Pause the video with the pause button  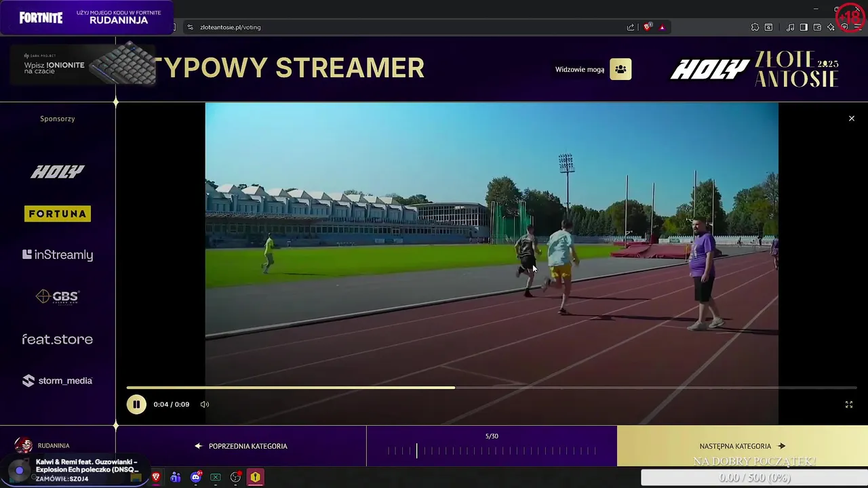coord(136,405)
